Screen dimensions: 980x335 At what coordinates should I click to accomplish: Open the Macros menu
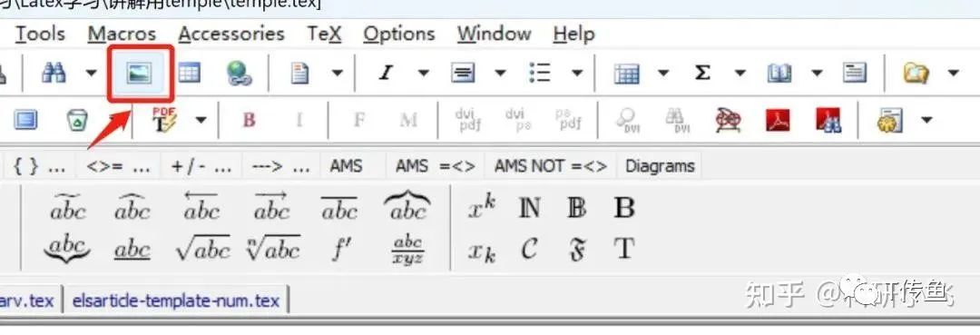122,34
